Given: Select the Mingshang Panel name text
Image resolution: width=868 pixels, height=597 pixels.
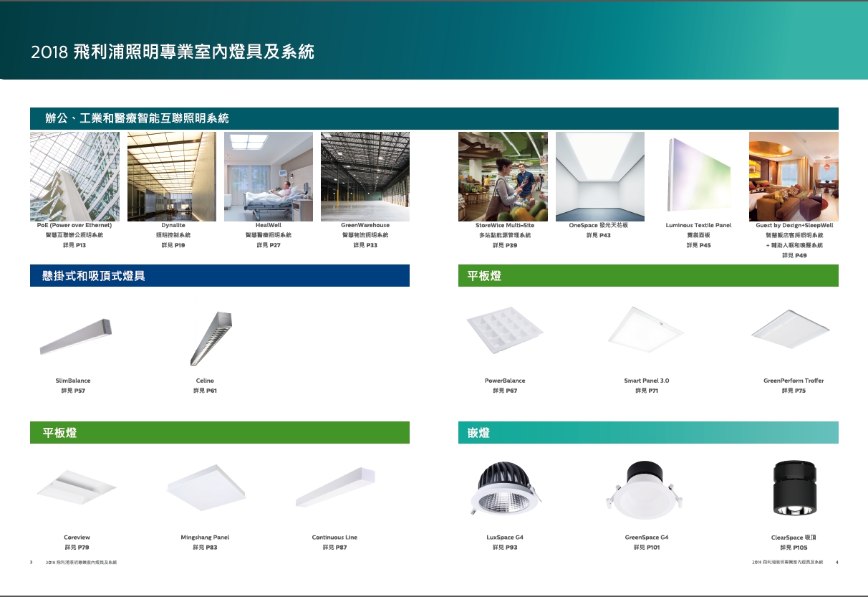Looking at the screenshot, I should click(205, 537).
